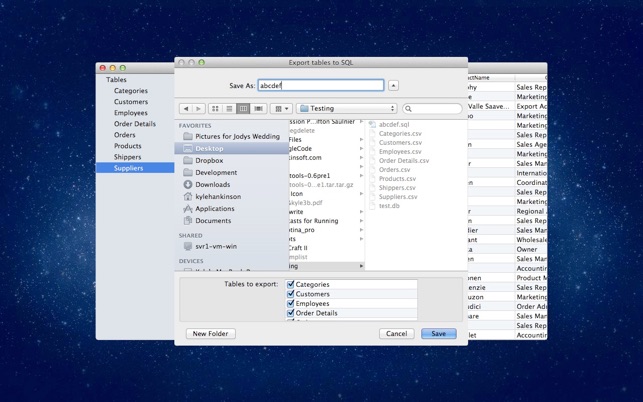Uncheck the Categories table checkbox
643x402 pixels.
pyautogui.click(x=291, y=285)
